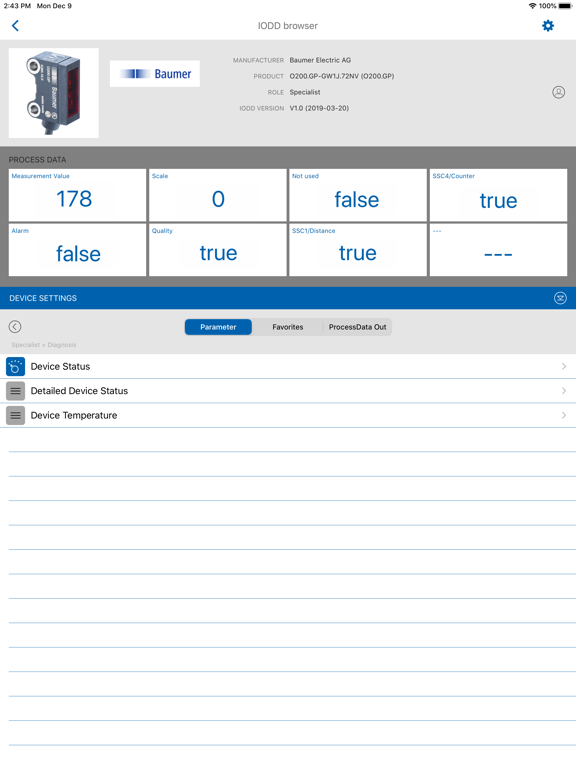Image resolution: width=576 pixels, height=768 pixels.
Task: Tap the user role profile icon
Action: [558, 92]
